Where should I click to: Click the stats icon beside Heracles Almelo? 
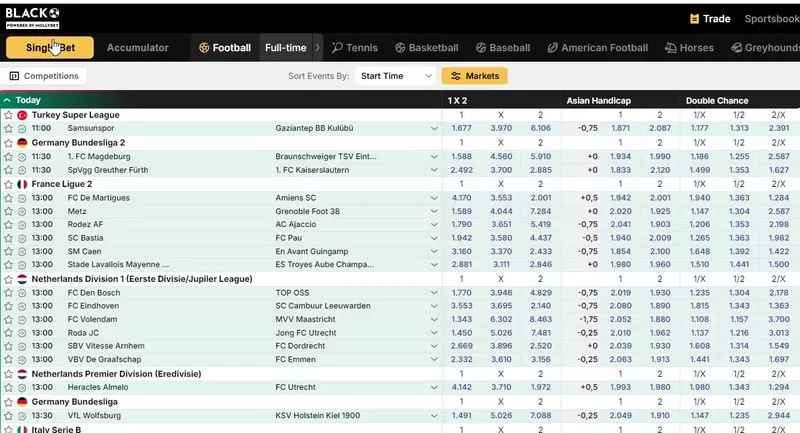tap(20, 387)
